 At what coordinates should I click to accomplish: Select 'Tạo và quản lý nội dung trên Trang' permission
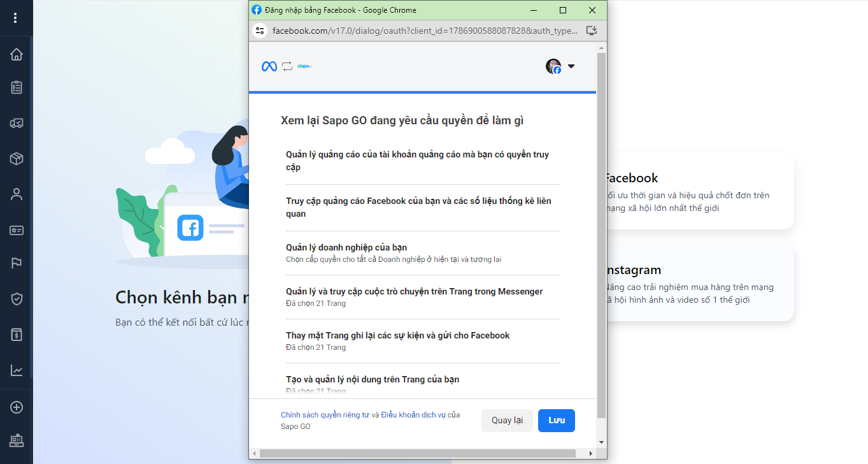373,379
